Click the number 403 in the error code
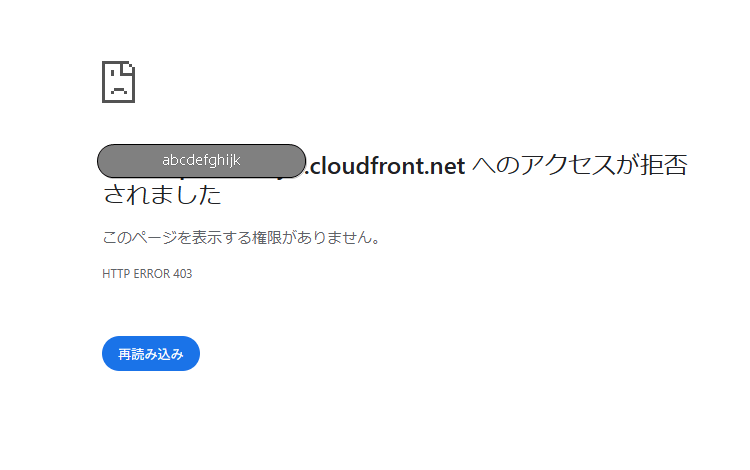 [183, 274]
